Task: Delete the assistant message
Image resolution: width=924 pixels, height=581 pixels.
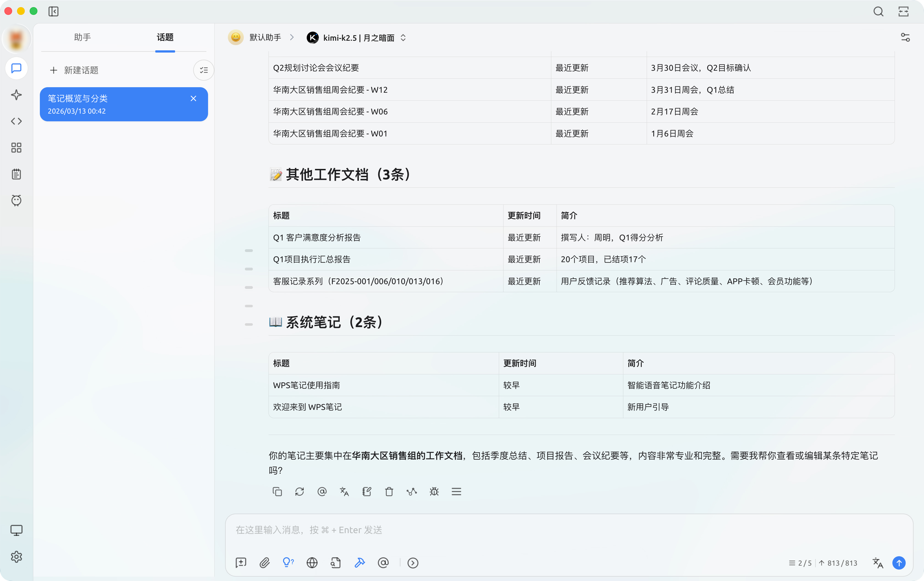Action: (389, 492)
